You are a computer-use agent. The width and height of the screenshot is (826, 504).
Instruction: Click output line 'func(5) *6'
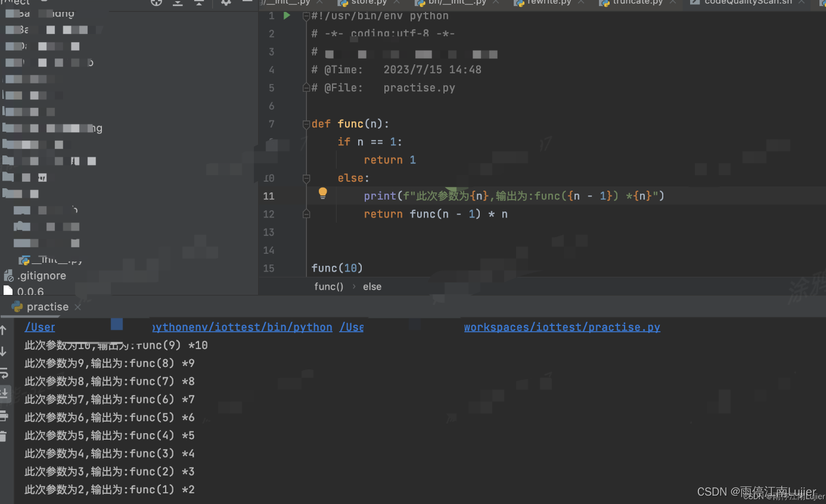[110, 418]
